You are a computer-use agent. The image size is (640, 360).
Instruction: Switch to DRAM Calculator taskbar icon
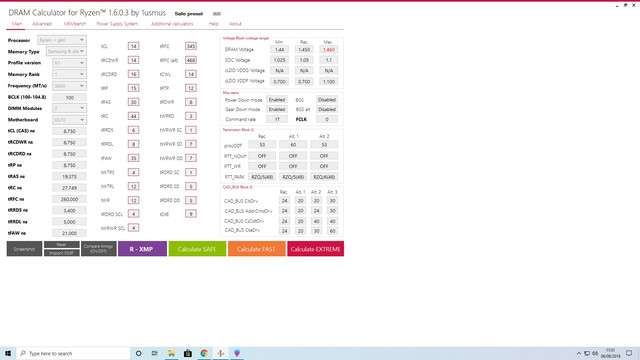pyautogui.click(x=220, y=353)
